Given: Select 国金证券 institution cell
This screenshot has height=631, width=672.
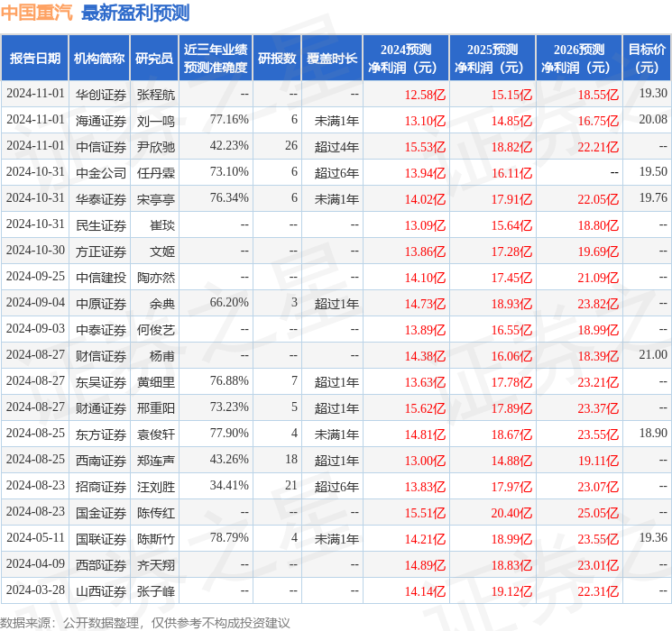Looking at the screenshot, I should click(x=101, y=513).
